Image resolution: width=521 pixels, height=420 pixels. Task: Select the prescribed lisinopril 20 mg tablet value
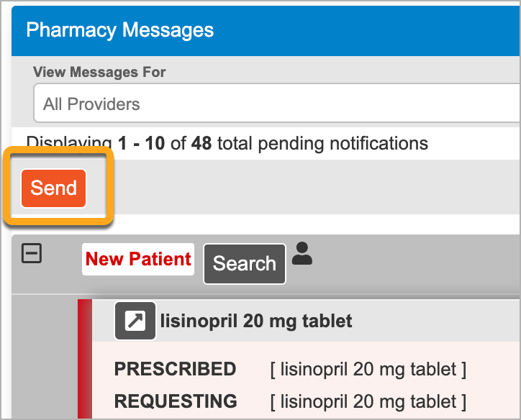click(368, 369)
